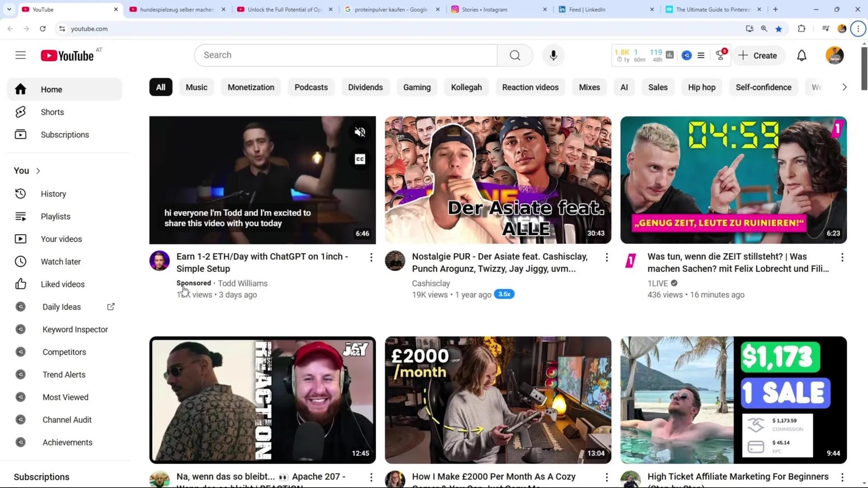Open the £2000 /month thumbnail
The height and width of the screenshot is (488, 868).
point(498,400)
